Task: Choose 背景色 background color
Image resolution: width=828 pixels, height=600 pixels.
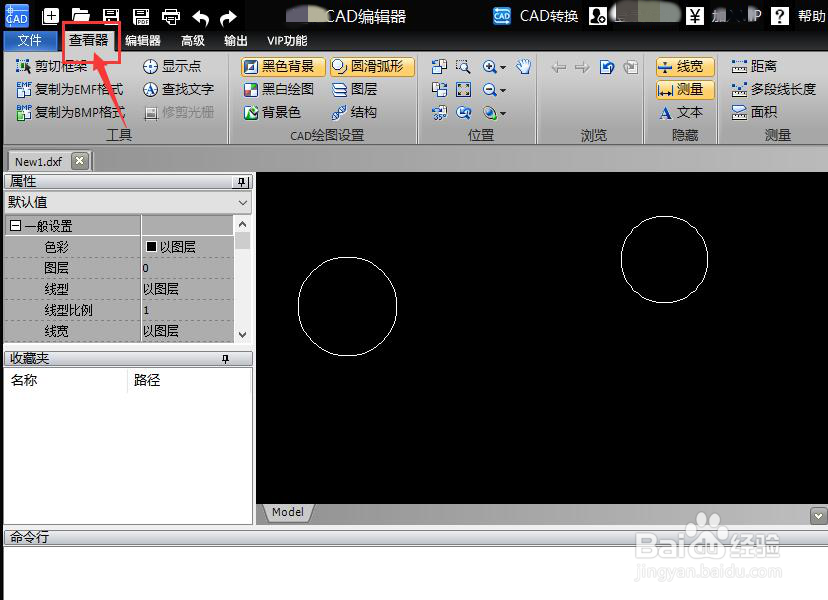Action: coord(272,112)
